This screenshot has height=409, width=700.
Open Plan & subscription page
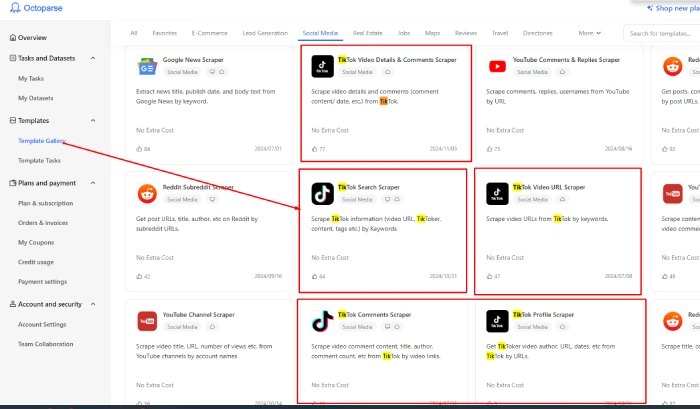46,203
